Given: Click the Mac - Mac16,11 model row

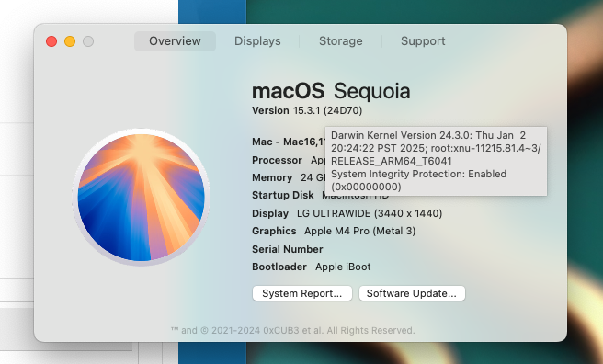Looking at the screenshot, I should coord(289,142).
